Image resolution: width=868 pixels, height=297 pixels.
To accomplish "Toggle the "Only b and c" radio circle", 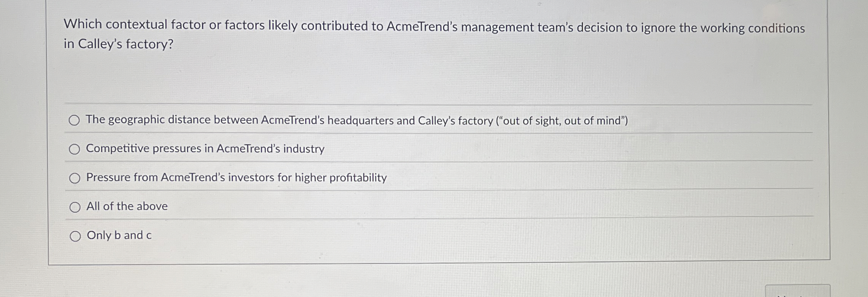I will pyautogui.click(x=75, y=236).
